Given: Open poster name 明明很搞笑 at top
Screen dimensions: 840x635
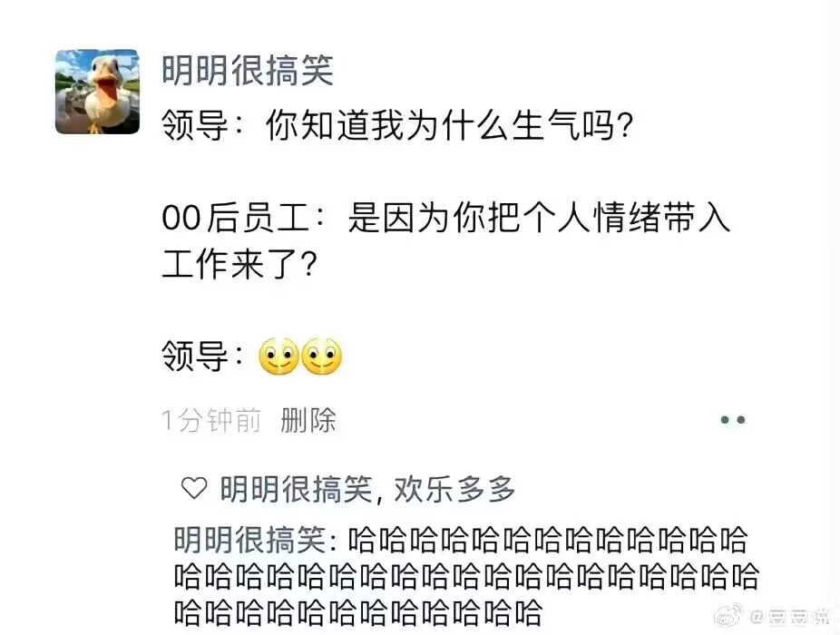Looking at the screenshot, I should pos(248,71).
